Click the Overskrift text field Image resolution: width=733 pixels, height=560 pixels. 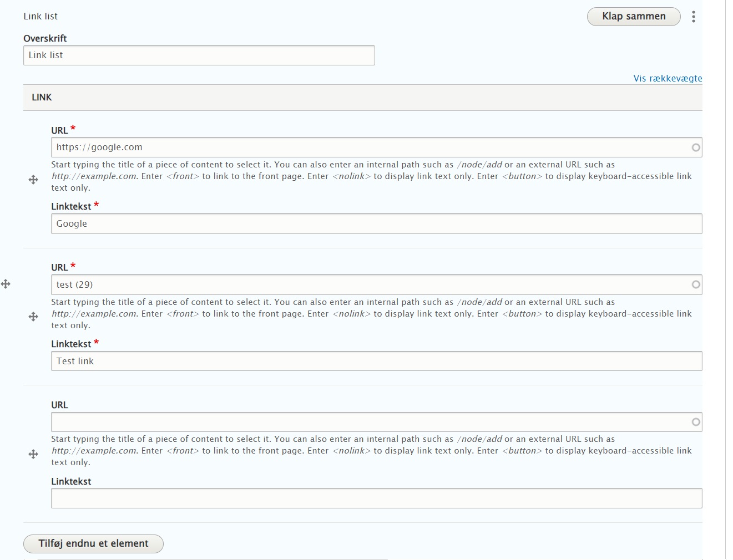[x=199, y=55]
